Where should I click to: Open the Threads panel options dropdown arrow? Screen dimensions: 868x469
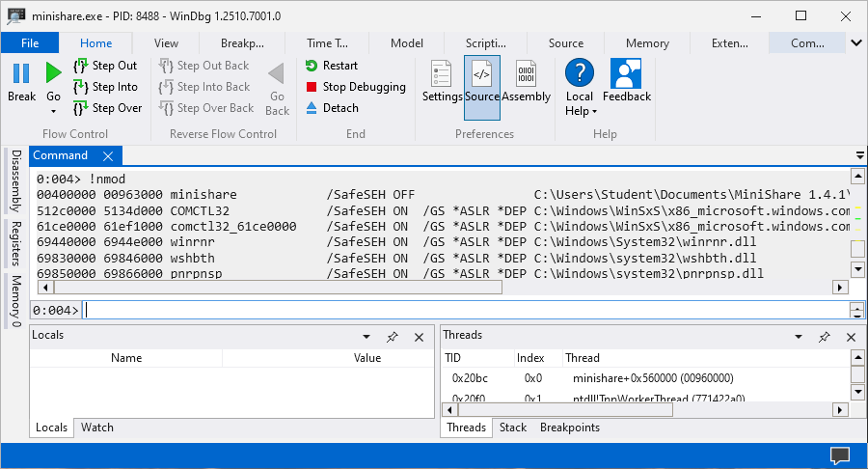point(799,337)
